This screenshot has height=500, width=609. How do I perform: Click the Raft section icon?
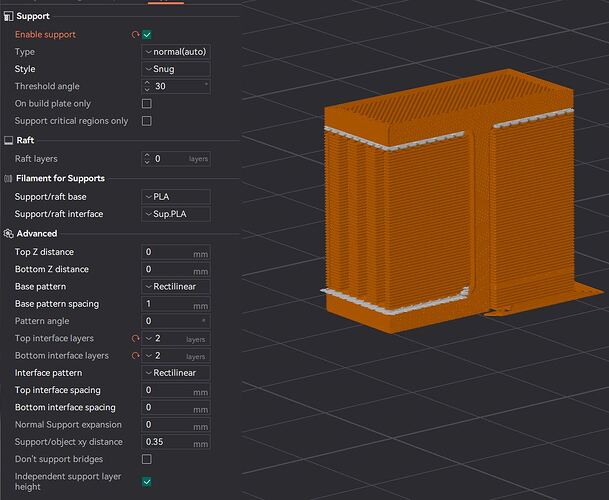pyautogui.click(x=8, y=140)
